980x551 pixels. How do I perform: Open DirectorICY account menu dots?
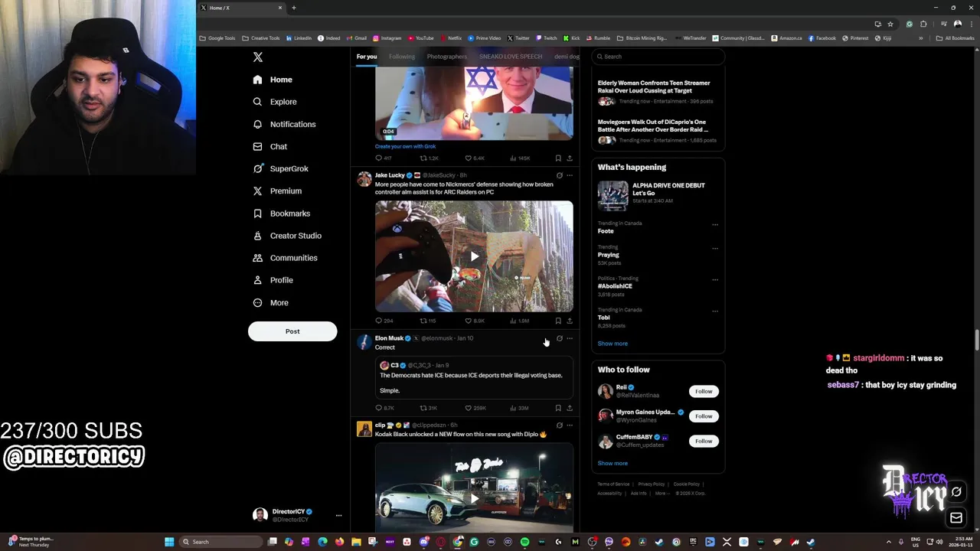coord(338,515)
